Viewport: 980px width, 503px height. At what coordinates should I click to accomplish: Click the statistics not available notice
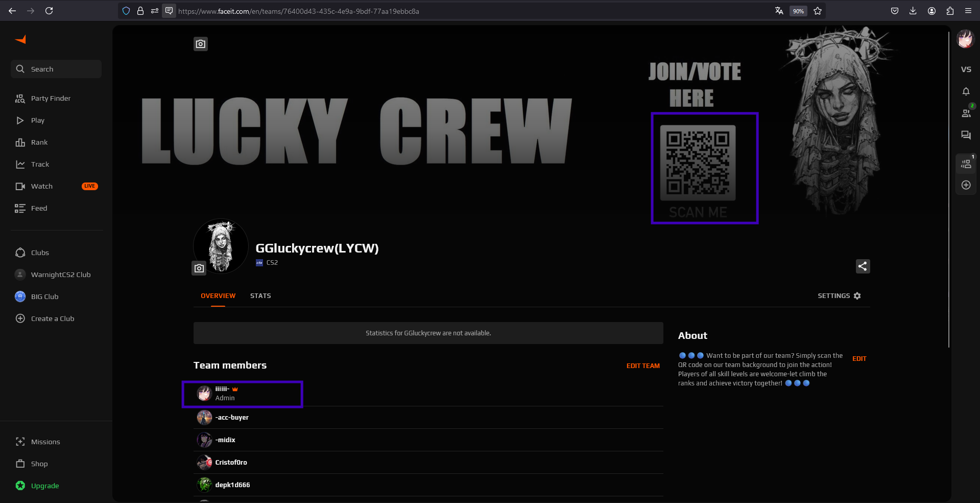[428, 333]
